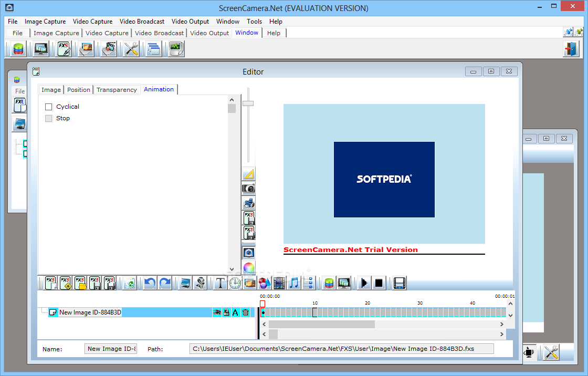Screen dimensions: 588x376
Task: Delete New Image layer with trash icon
Action: coord(245,312)
